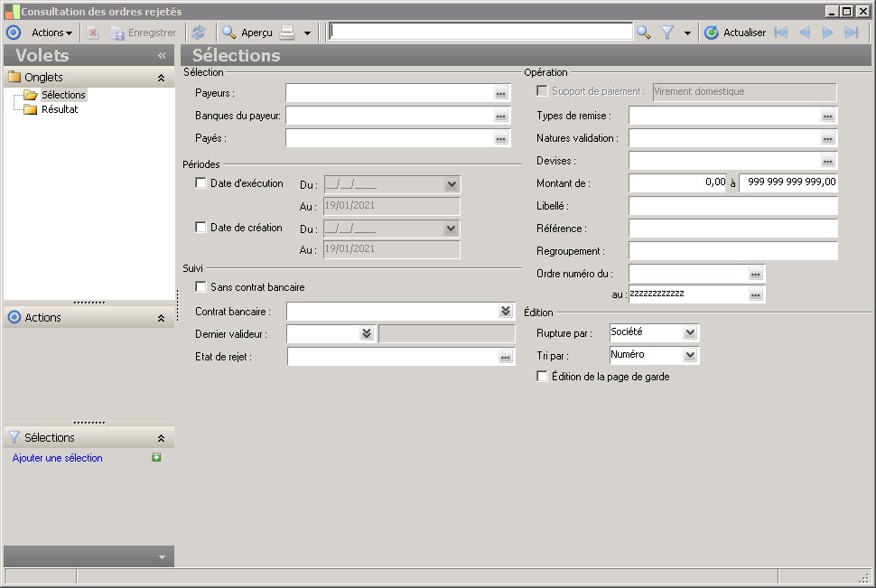Viewport: 876px width, 588px height.
Task: Click the filter funnel icon in toolbar
Action: coord(667,33)
